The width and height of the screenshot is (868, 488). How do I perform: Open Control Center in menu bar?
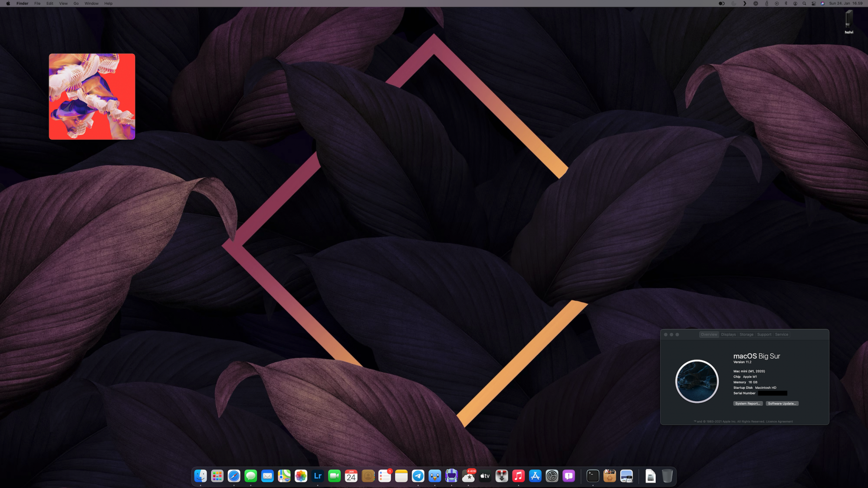(x=813, y=3)
